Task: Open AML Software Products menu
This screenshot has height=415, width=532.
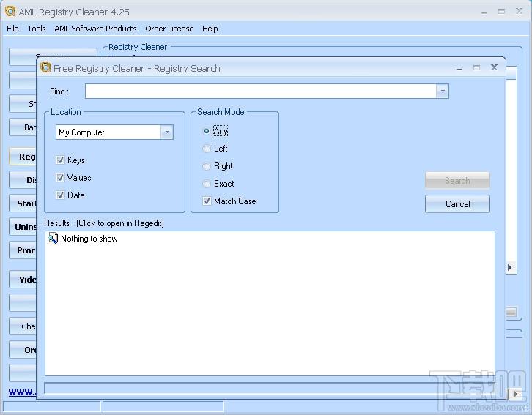Action: pos(95,29)
